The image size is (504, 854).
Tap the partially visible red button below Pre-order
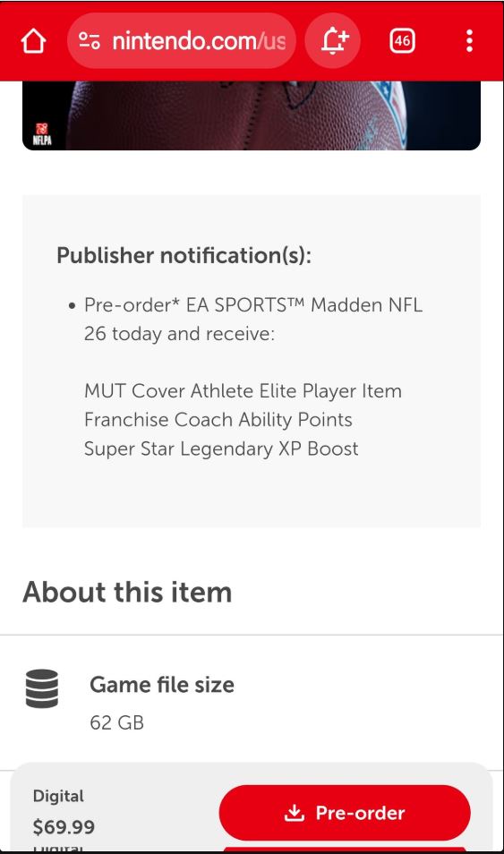(345, 850)
